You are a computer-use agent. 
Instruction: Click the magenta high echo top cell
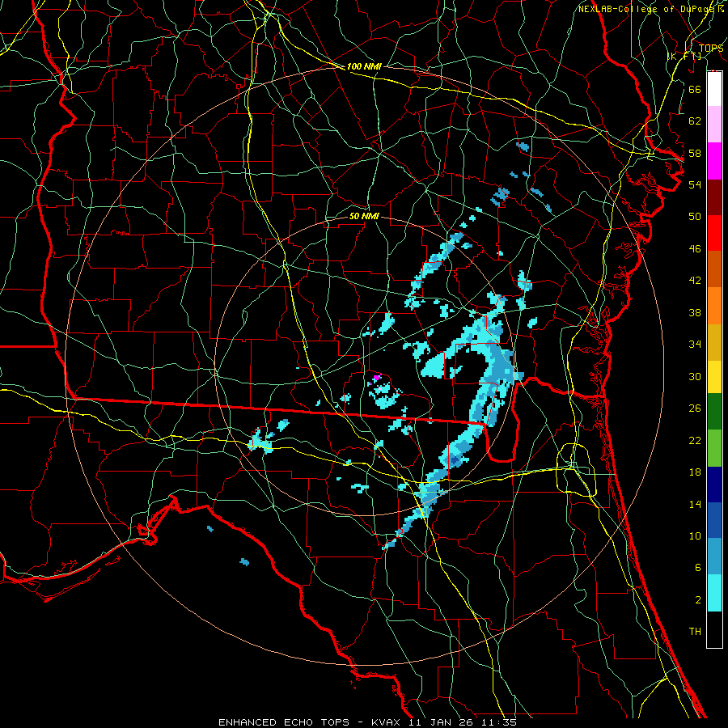coord(376,378)
